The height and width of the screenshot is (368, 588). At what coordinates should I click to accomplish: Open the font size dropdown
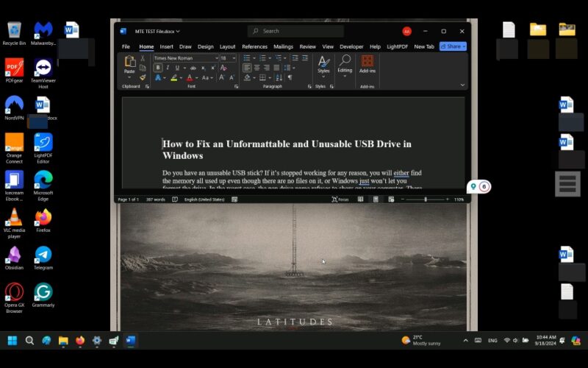pyautogui.click(x=234, y=58)
